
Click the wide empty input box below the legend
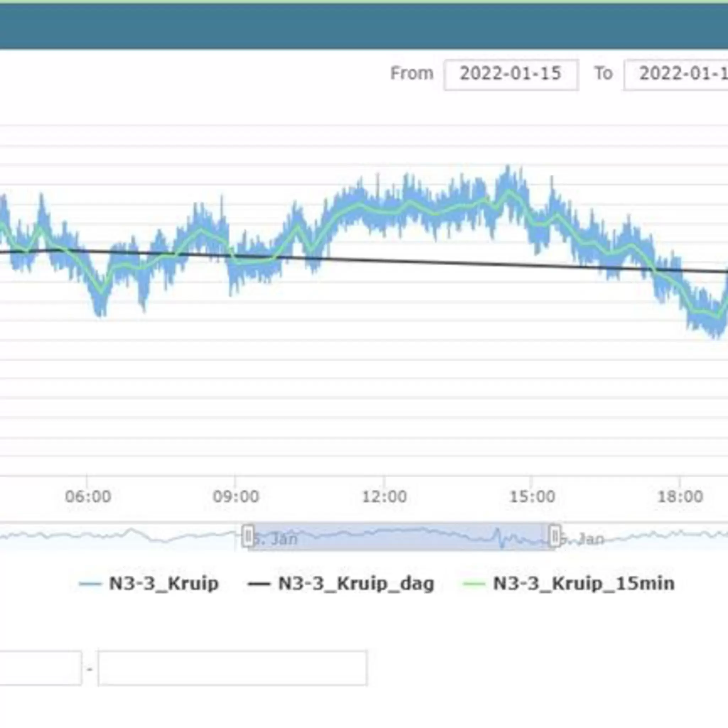(233, 668)
